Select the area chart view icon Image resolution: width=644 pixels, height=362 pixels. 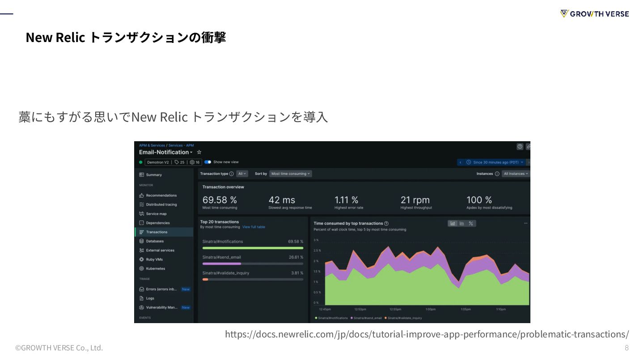453,223
